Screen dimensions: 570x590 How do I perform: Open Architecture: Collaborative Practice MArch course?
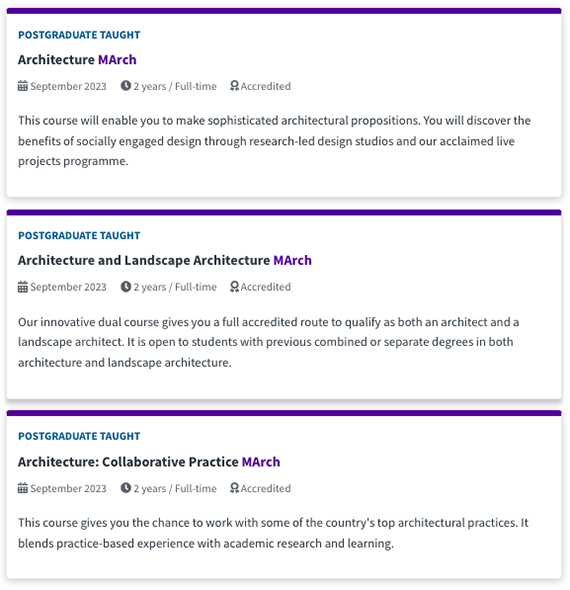coord(149,461)
